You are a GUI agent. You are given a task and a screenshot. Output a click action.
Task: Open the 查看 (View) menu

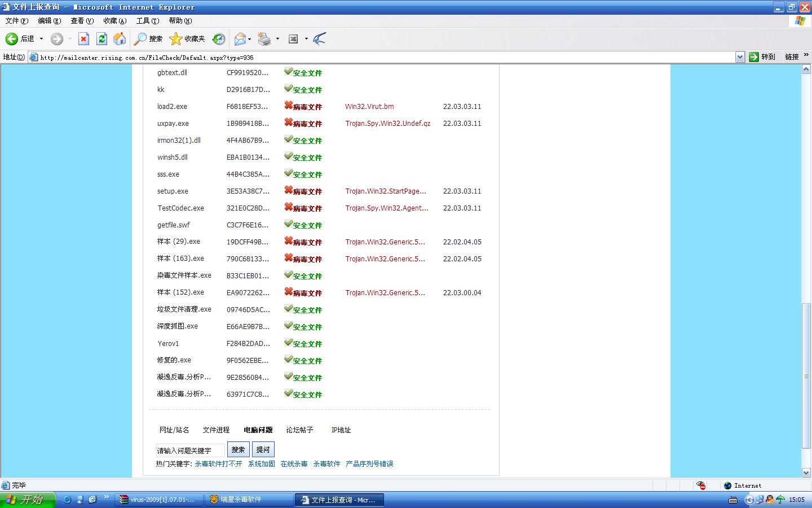[82, 21]
